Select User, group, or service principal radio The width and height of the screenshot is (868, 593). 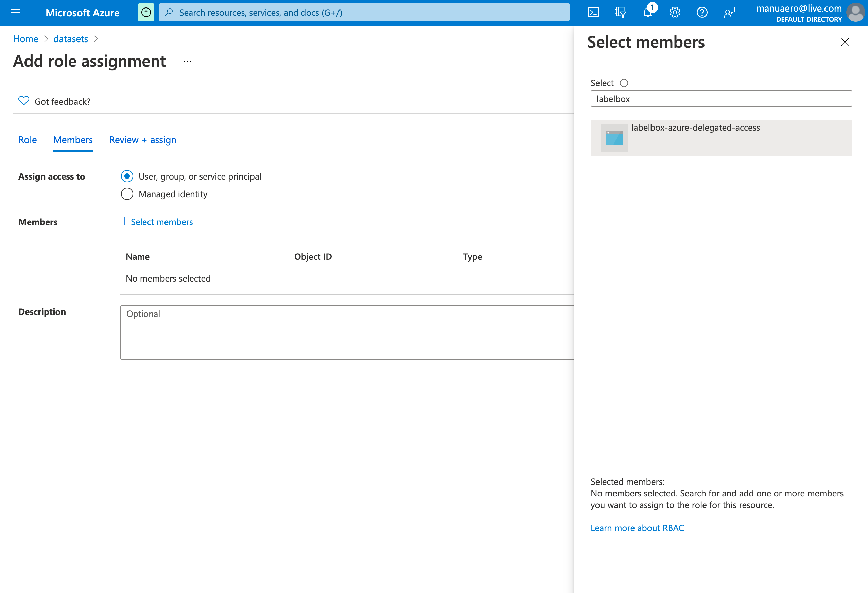click(x=127, y=176)
